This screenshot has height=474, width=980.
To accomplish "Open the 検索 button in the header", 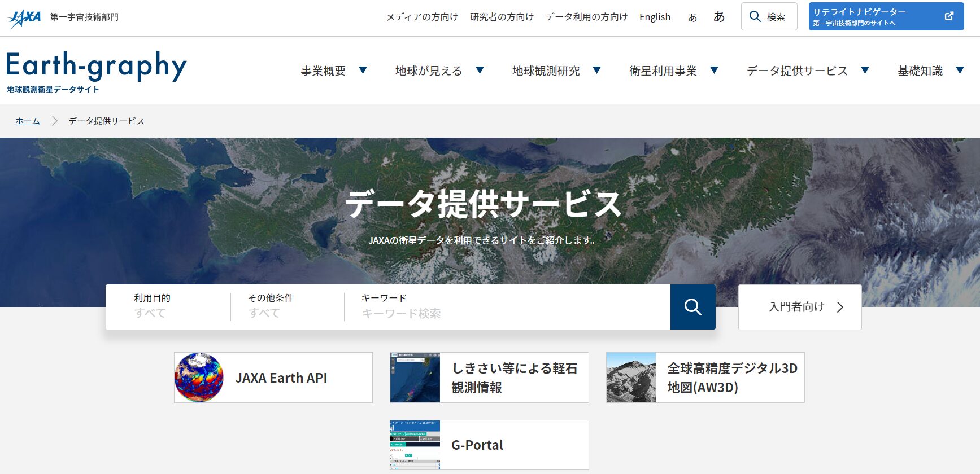I will tap(768, 17).
